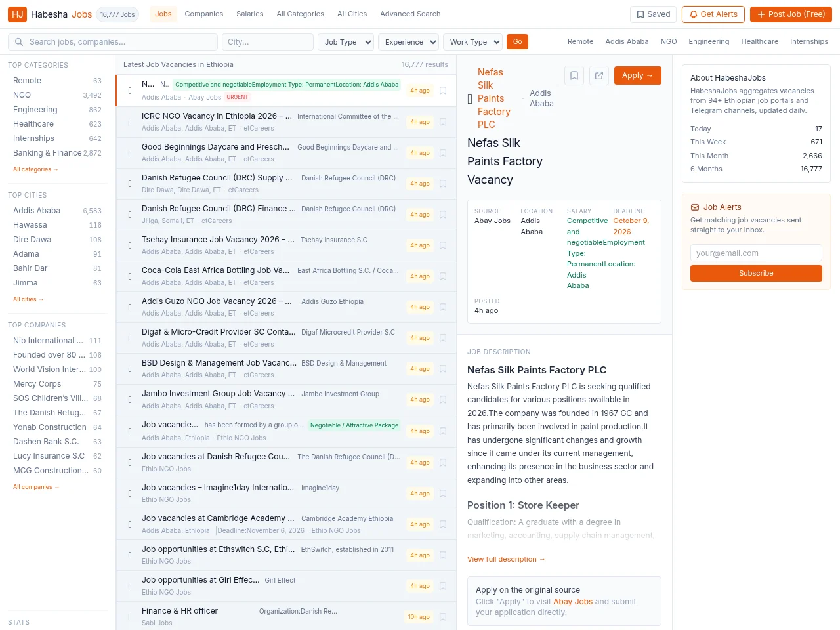Screen dimensions: 840x630
Task: Expand the 'All cities' list link
Action: 28,299
